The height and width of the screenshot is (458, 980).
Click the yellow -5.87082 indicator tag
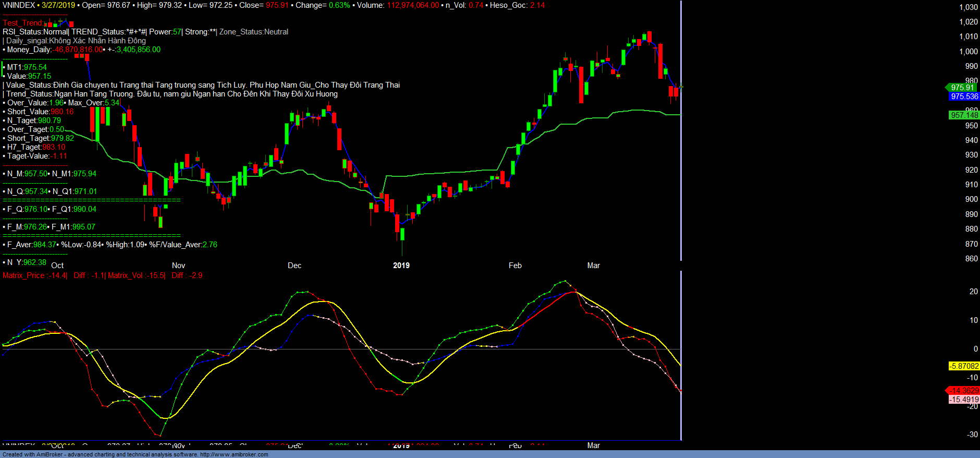pos(964,366)
